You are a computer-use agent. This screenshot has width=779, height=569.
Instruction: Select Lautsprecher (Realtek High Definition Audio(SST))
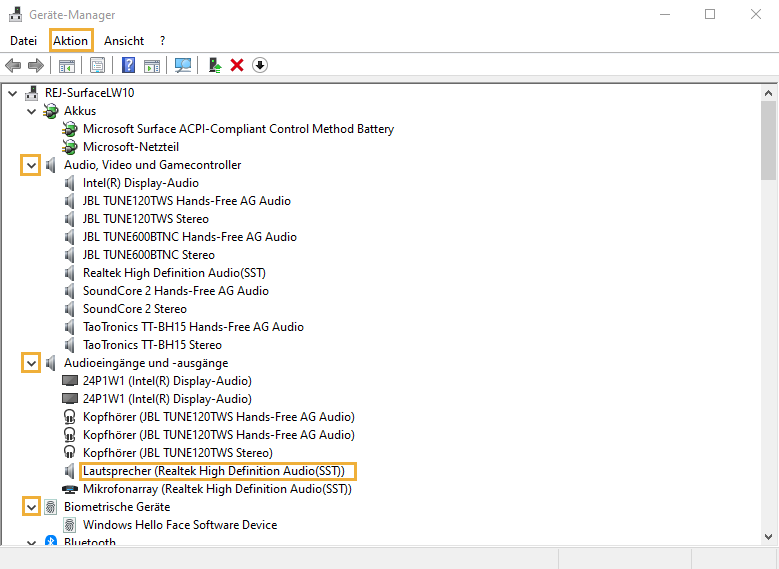pos(213,471)
